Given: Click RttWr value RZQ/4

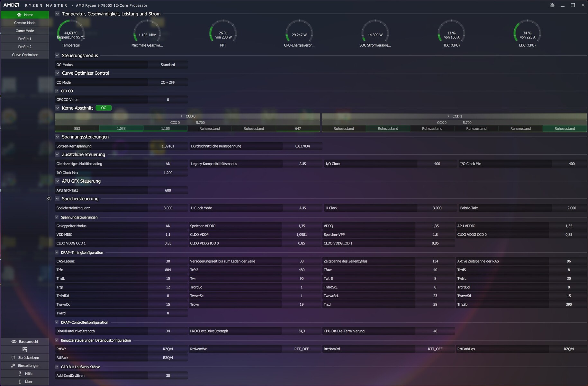Looking at the screenshot, I should [x=168, y=349].
